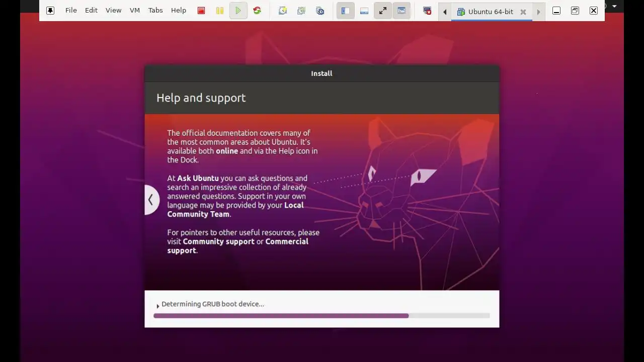Open the snapshot manager icon

pos(320,11)
